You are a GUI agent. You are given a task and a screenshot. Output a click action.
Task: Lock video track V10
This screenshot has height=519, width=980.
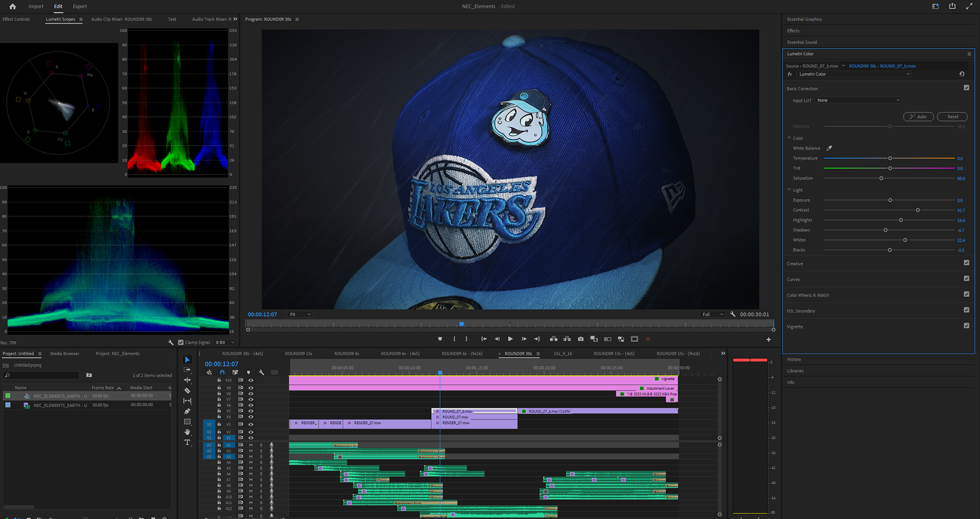[219, 380]
